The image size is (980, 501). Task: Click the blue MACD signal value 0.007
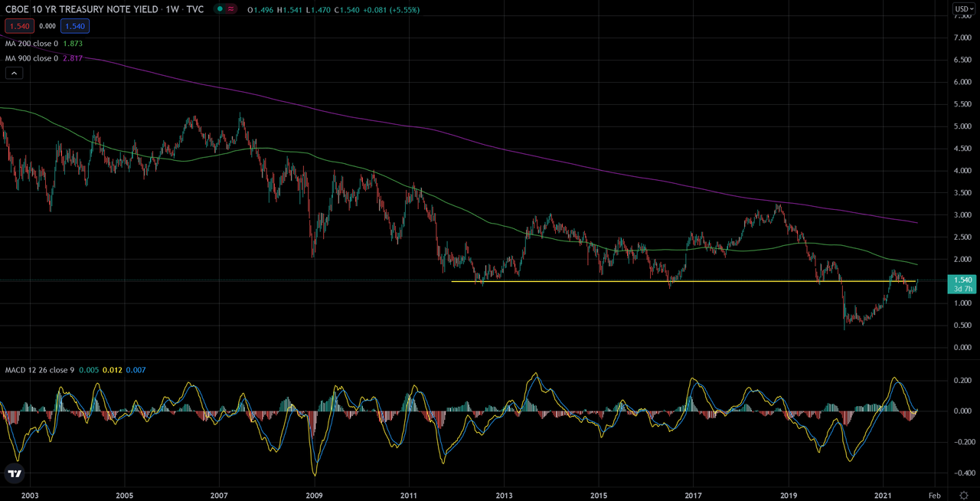(136, 370)
